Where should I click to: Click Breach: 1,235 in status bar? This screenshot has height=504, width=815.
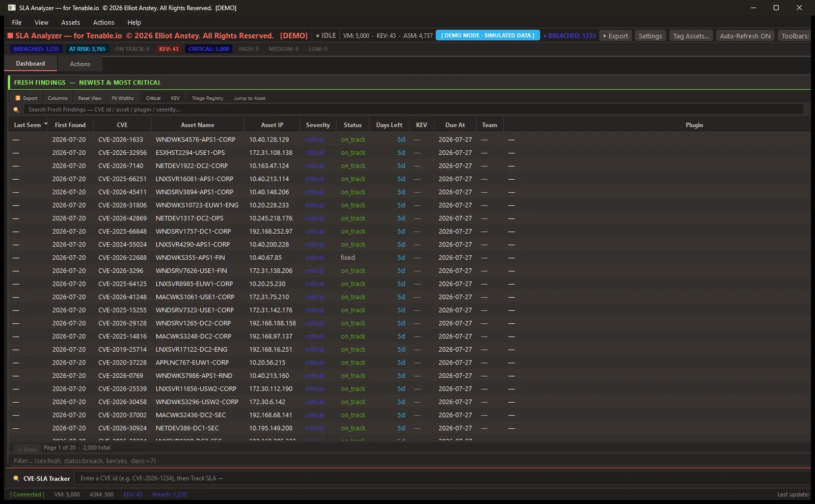click(x=169, y=494)
